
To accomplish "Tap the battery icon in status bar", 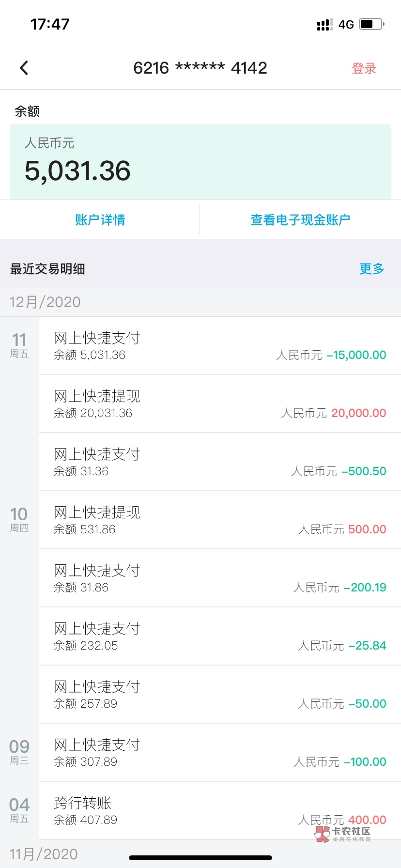I will [x=371, y=24].
